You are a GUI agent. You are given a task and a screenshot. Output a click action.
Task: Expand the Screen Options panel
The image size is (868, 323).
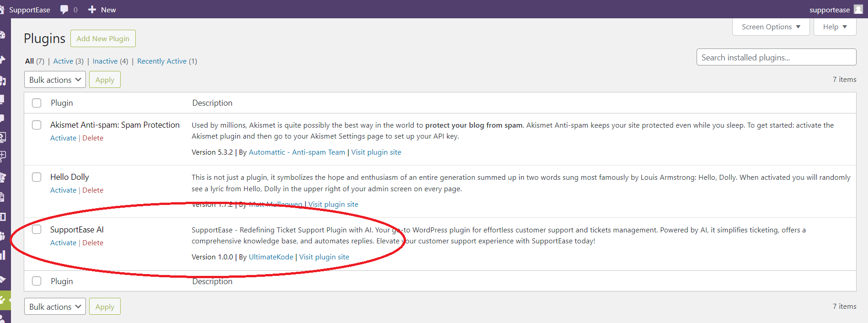pos(771,27)
